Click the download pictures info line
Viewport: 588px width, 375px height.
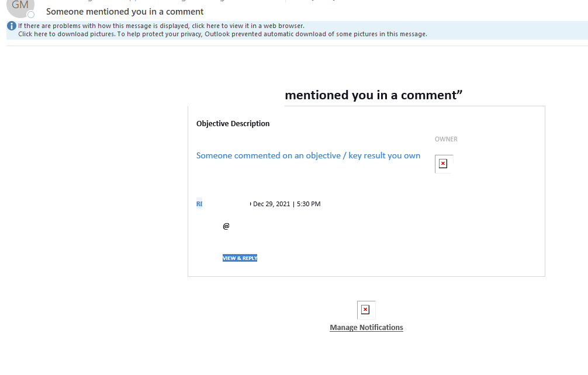[x=223, y=34]
